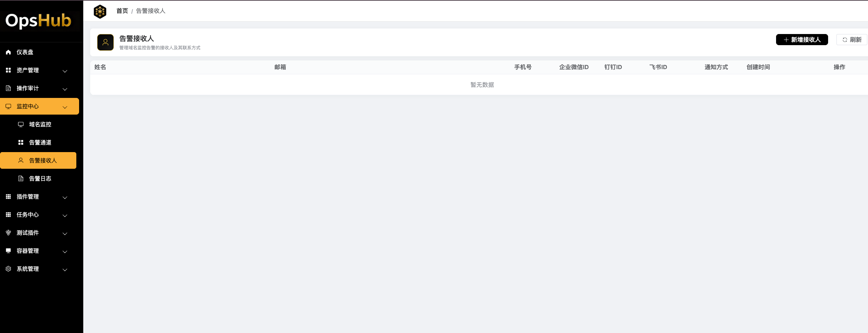This screenshot has height=333, width=868.
Task: Click the hexagon app icon beside breadcrumb
Action: tap(100, 11)
